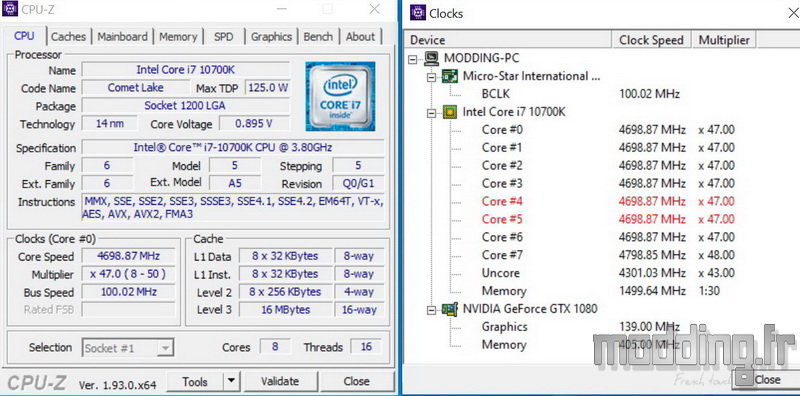Click the Revision value Q0/G1
This screenshot has height=396, width=800.
pyautogui.click(x=358, y=183)
